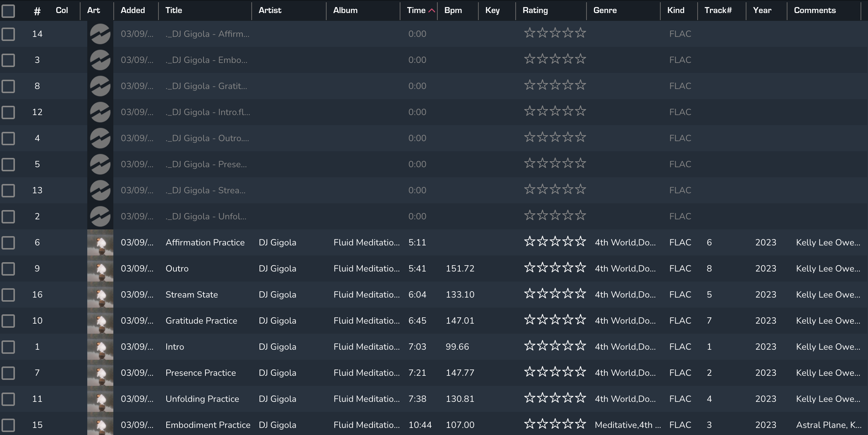Toggle the Time column sort arrow

click(x=432, y=11)
